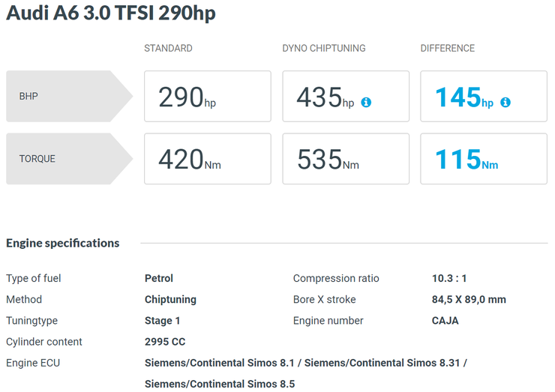Click the STANDARD column header
Screen dimensions: 555x392
click(168, 48)
